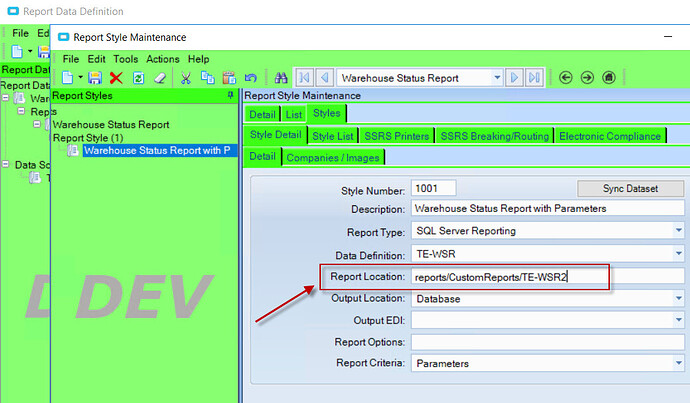Open the New document dropdown arrow
The height and width of the screenshot is (403, 690).
(x=81, y=77)
